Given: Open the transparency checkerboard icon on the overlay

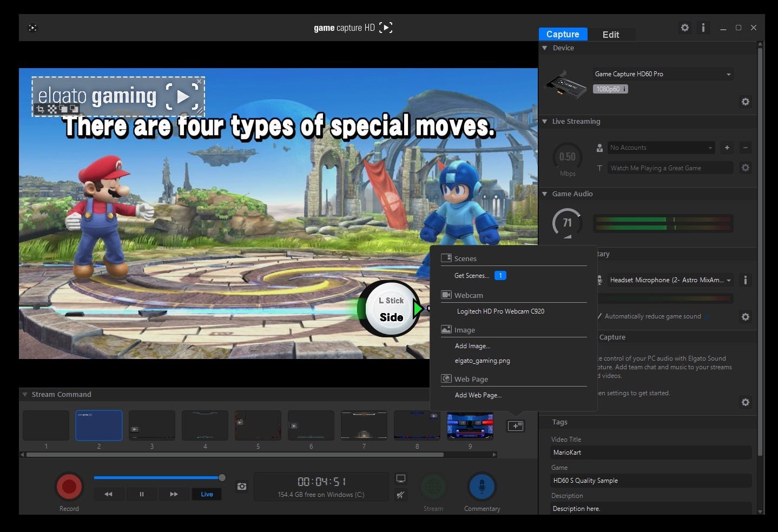Looking at the screenshot, I should 52,109.
